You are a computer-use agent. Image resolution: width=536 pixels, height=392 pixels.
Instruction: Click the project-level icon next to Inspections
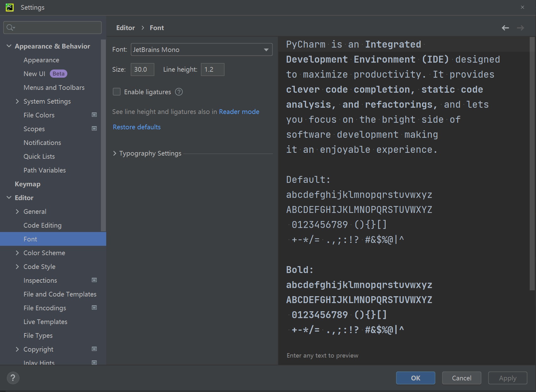(x=94, y=280)
